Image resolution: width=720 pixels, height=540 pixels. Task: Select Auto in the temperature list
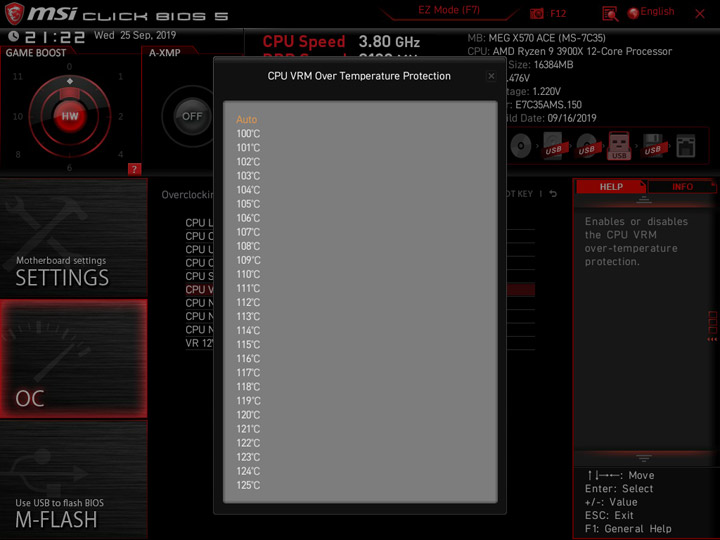[247, 119]
